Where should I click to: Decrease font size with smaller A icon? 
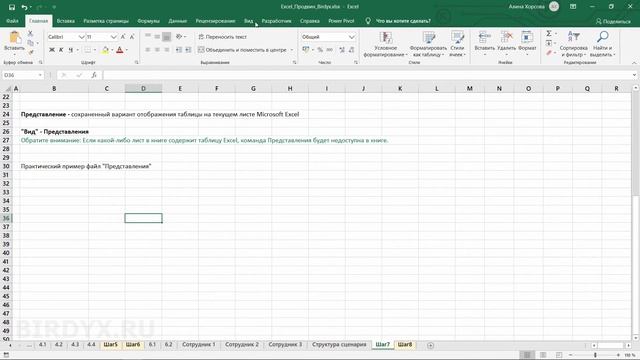[x=132, y=37]
